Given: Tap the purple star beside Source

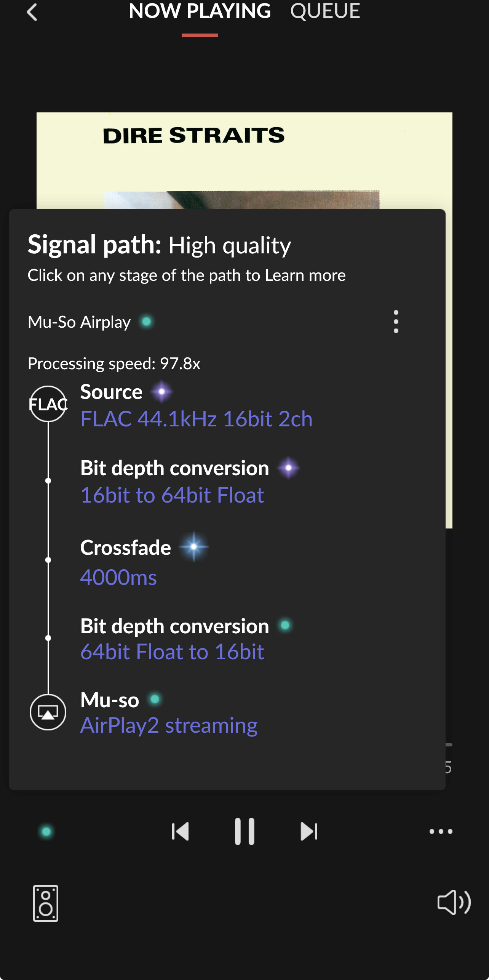Looking at the screenshot, I should (x=162, y=392).
